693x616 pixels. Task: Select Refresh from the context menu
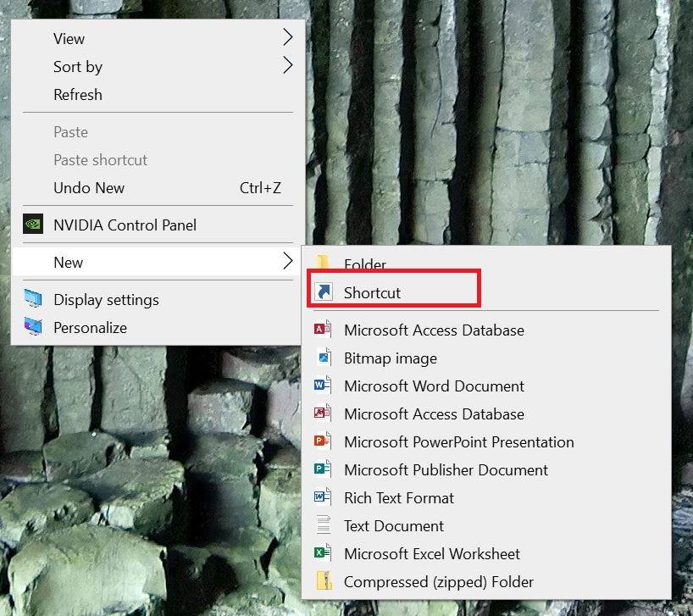tap(77, 94)
